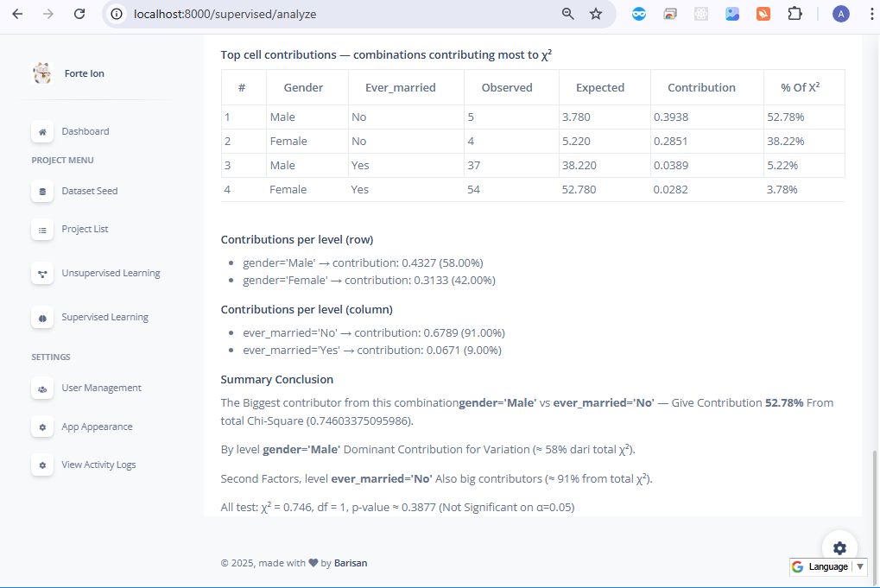Viewport: 880px width, 588px height.
Task: Click the App Appearance gear icon
Action: pyautogui.click(x=42, y=427)
